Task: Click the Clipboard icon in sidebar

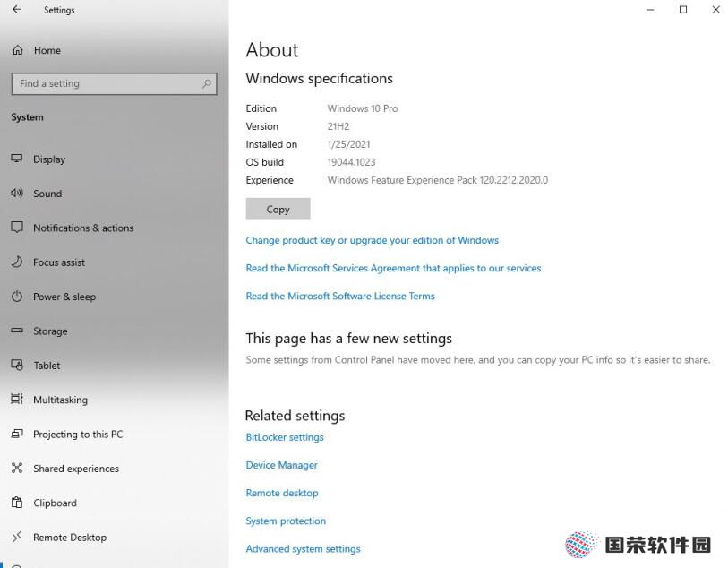Action: [x=17, y=503]
